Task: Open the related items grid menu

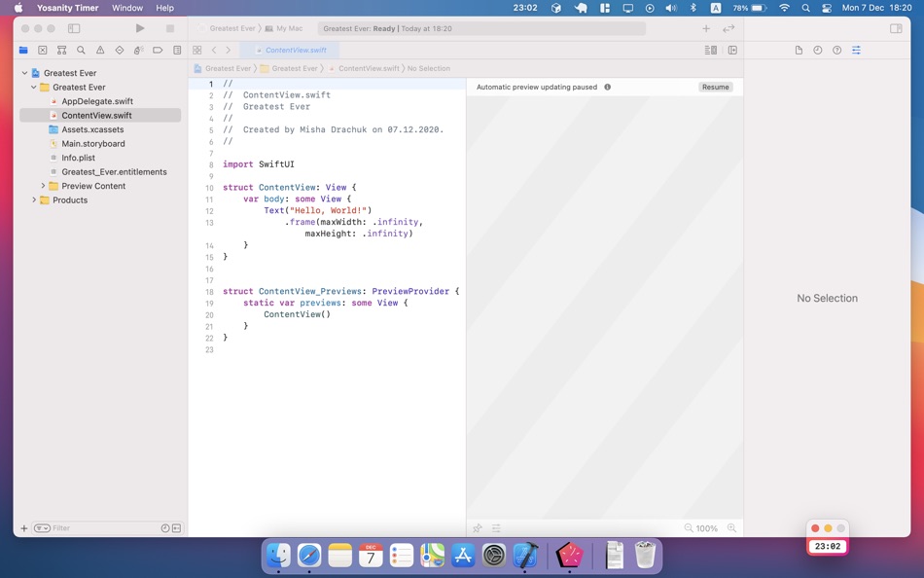Action: pyautogui.click(x=196, y=51)
